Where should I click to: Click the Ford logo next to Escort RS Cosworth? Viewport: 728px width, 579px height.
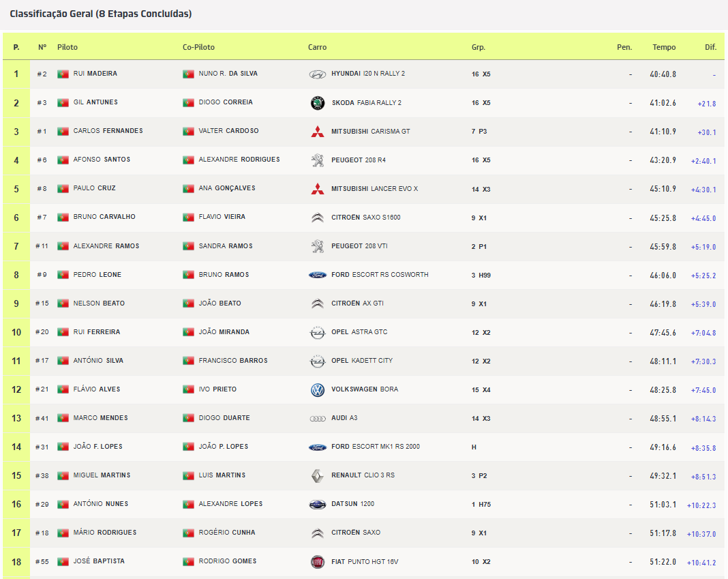[318, 275]
